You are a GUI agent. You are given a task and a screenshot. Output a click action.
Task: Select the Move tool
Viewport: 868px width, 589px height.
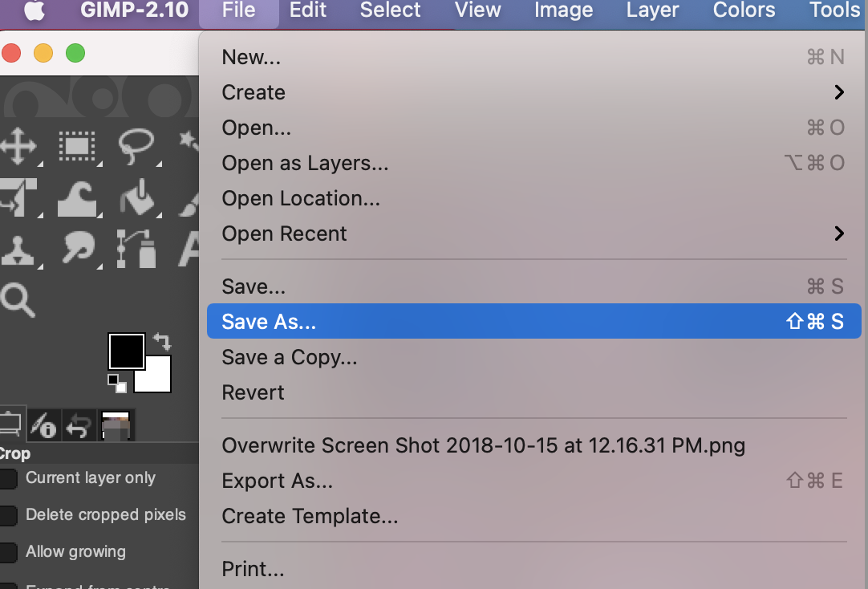coord(18,147)
